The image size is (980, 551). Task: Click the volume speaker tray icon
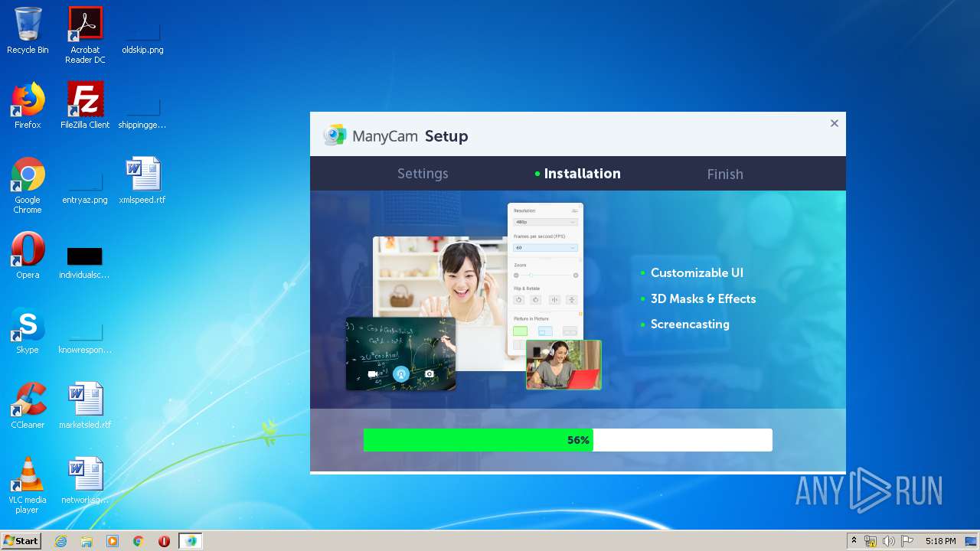[889, 541]
